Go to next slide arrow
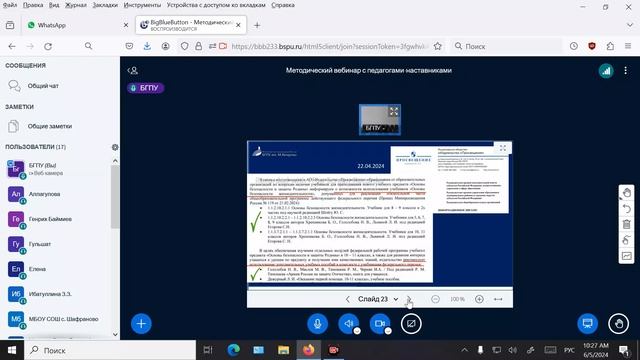Viewport: 640px width, 360px height. tap(409, 299)
